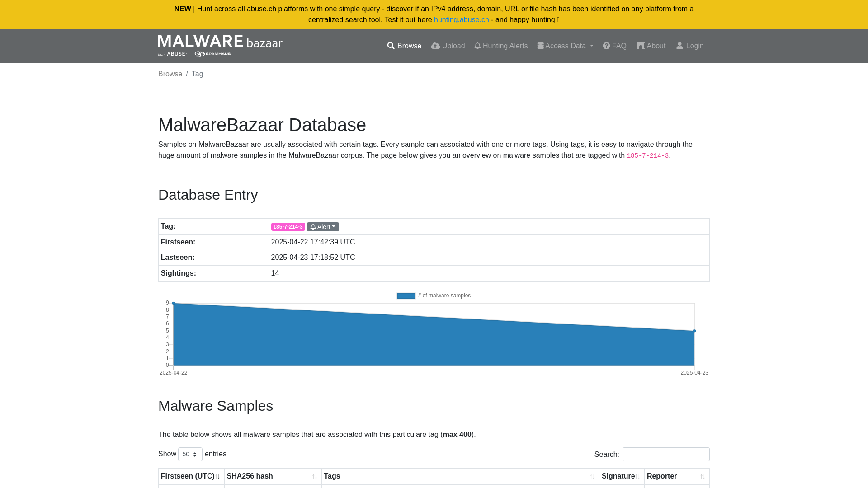
Task: Click the Reporter column header text
Action: click(662, 476)
